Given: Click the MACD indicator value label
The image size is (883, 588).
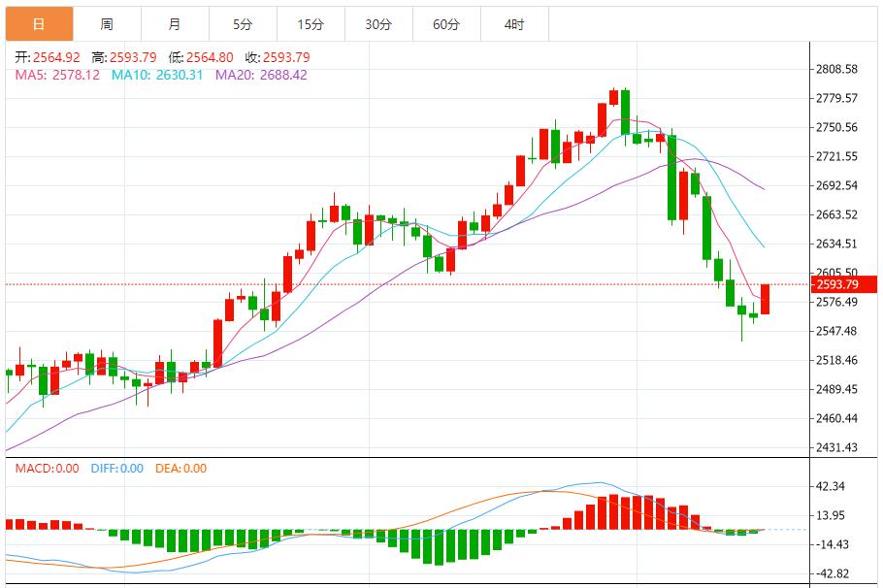Looking at the screenshot, I should tap(47, 468).
